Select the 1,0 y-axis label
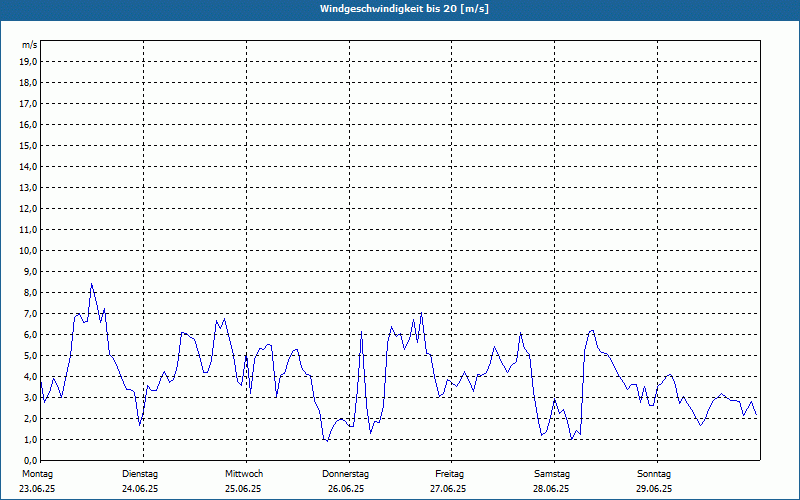Image resolution: width=800 pixels, height=500 pixels. 30,439
